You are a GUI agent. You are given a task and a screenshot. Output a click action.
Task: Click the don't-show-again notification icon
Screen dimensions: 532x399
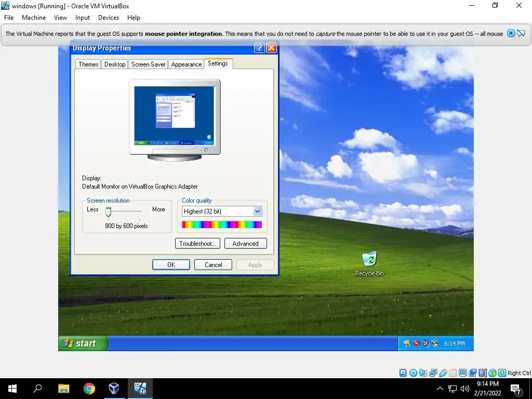tap(521, 33)
